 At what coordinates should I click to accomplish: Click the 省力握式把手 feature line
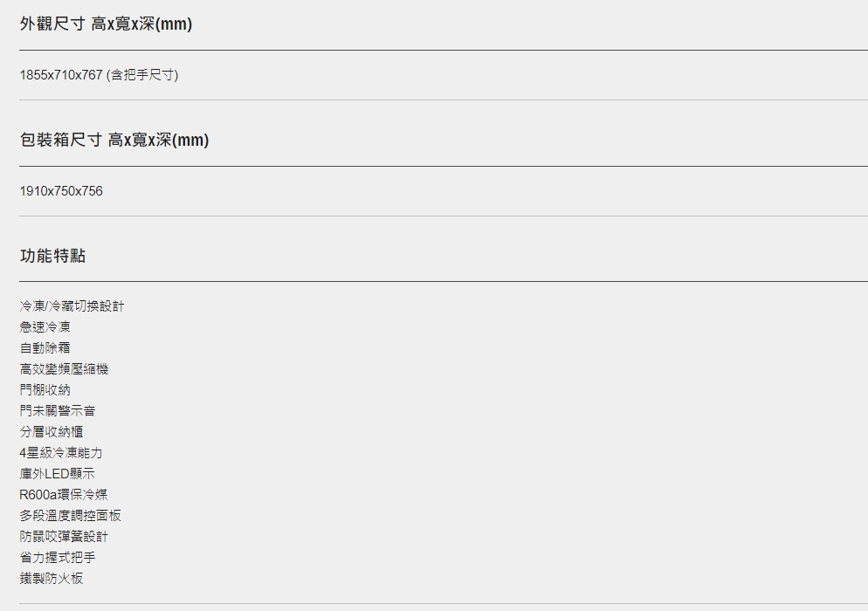coord(58,557)
